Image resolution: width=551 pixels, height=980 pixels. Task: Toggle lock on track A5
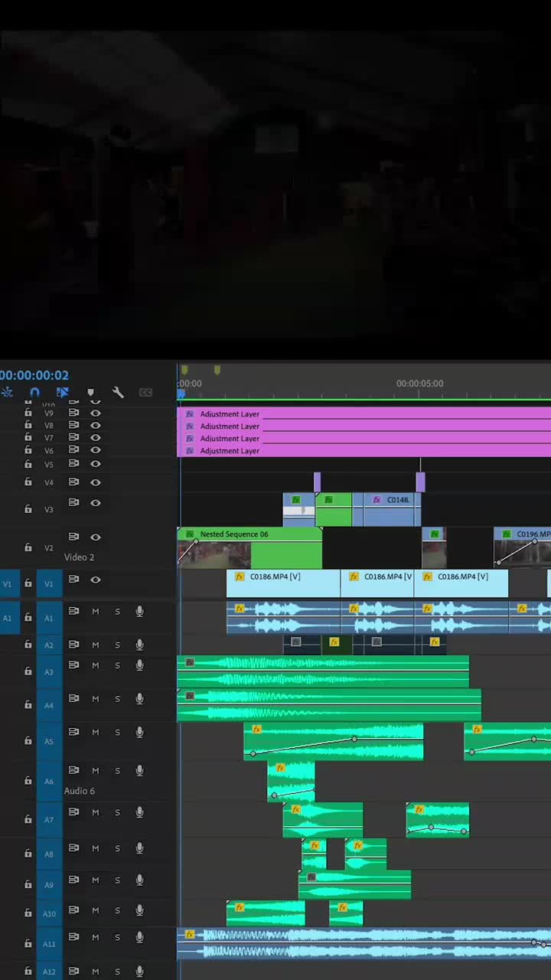click(x=28, y=741)
